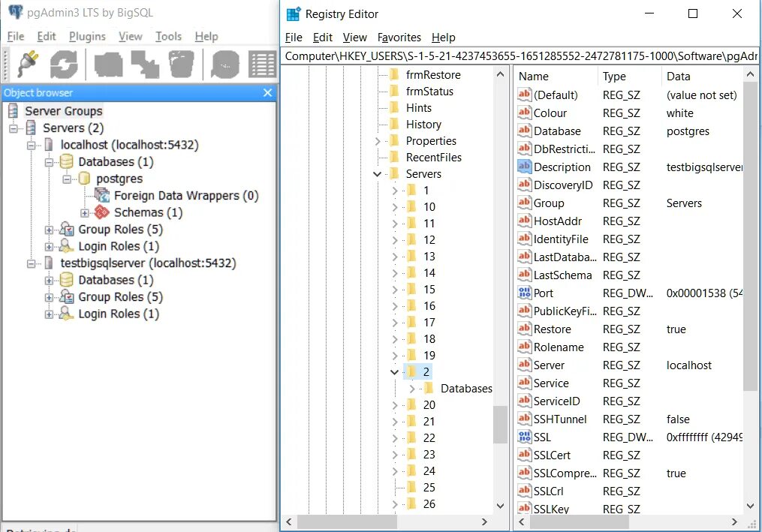Select the Server registry value with localhost
This screenshot has height=532, width=762.
click(549, 365)
